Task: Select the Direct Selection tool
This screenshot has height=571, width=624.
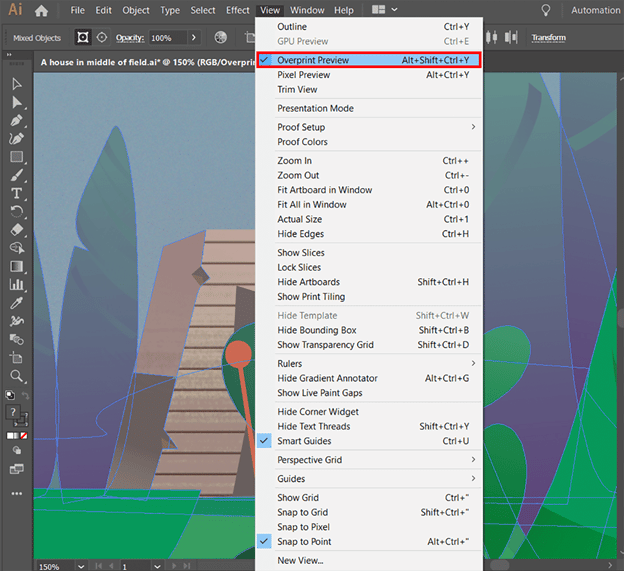Action: [x=17, y=102]
